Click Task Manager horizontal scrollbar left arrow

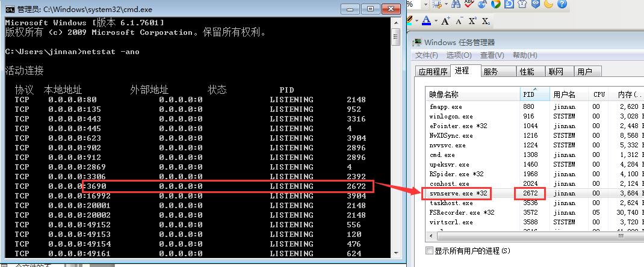[x=430, y=236]
